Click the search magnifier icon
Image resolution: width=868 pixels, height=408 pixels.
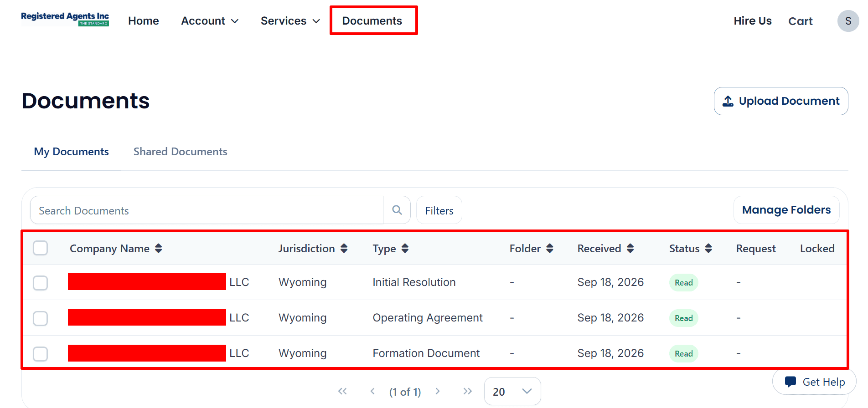pos(397,210)
